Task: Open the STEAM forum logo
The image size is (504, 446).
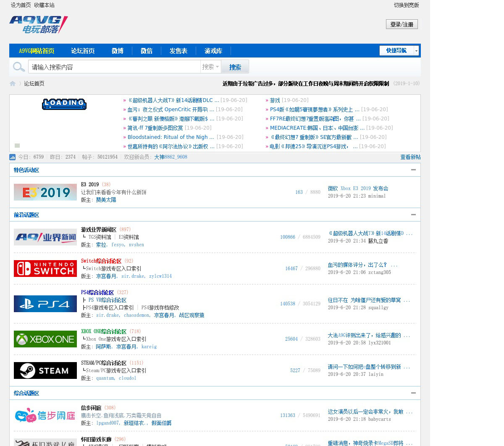Action: click(x=45, y=370)
